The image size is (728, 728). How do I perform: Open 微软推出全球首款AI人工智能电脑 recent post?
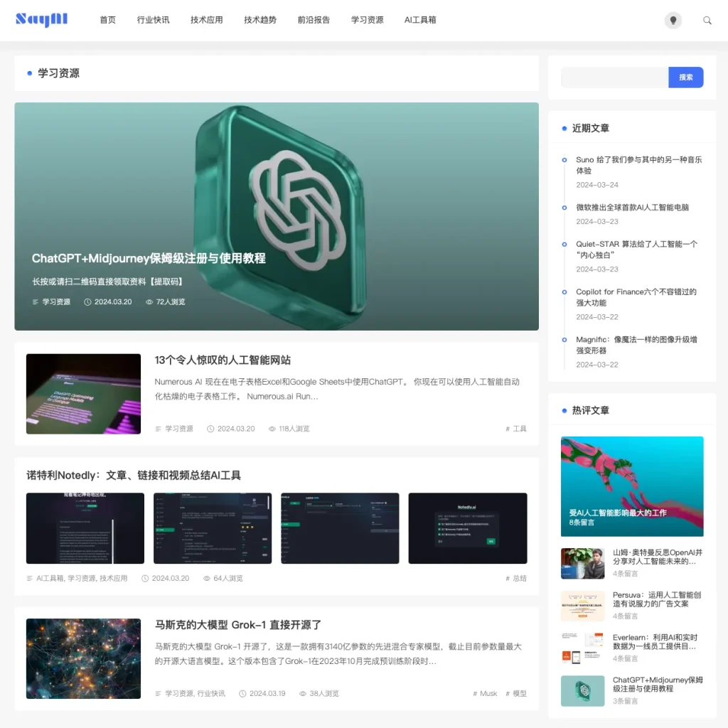[x=632, y=208]
